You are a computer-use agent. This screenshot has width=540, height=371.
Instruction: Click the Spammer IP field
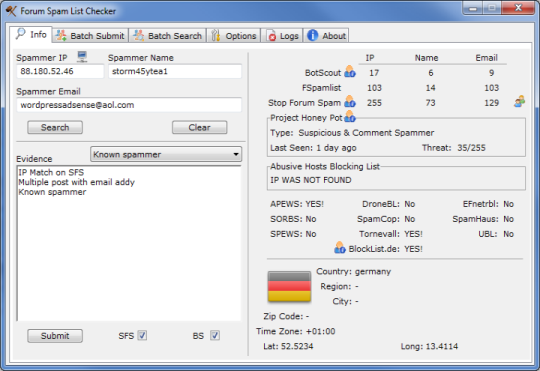tap(60, 71)
